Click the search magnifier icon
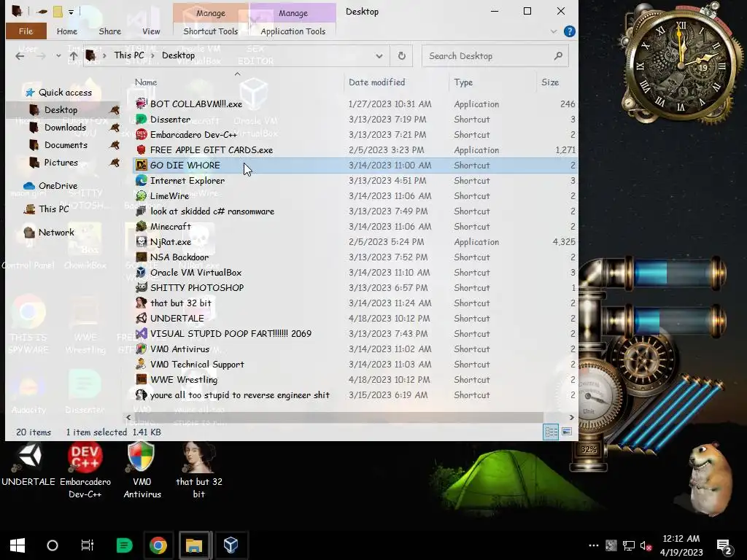The image size is (747, 560). click(x=558, y=56)
